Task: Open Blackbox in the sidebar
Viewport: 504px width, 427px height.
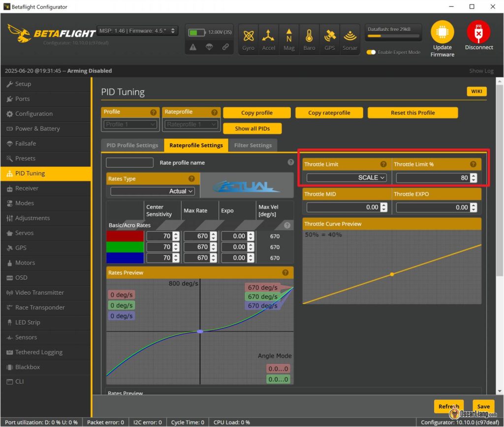Action: [46, 367]
